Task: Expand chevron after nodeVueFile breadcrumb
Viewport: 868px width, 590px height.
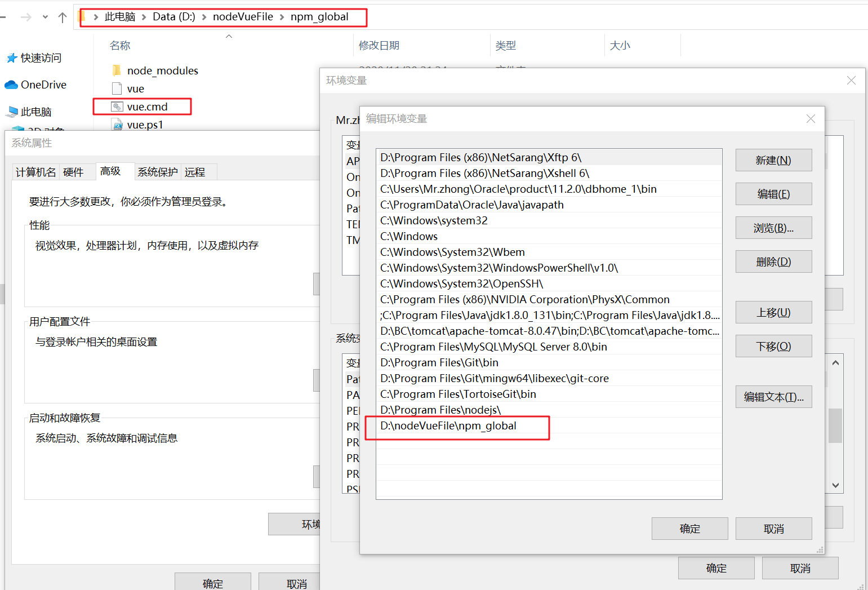Action: pos(282,17)
